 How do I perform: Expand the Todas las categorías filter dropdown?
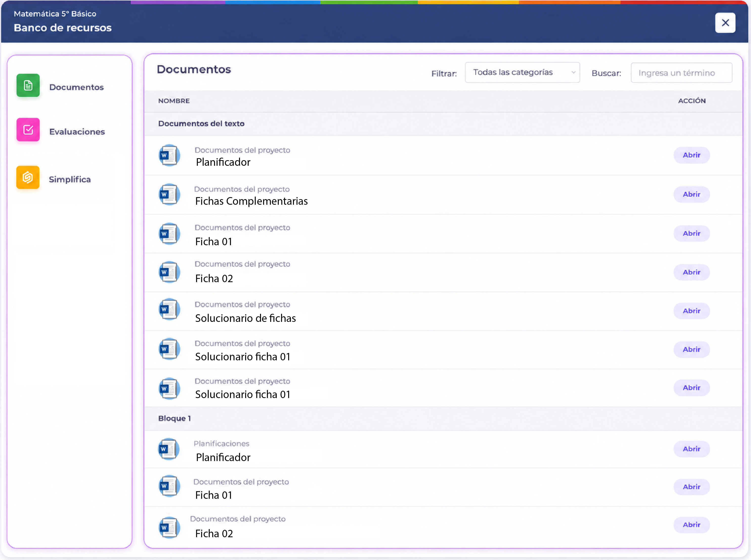pos(522,73)
